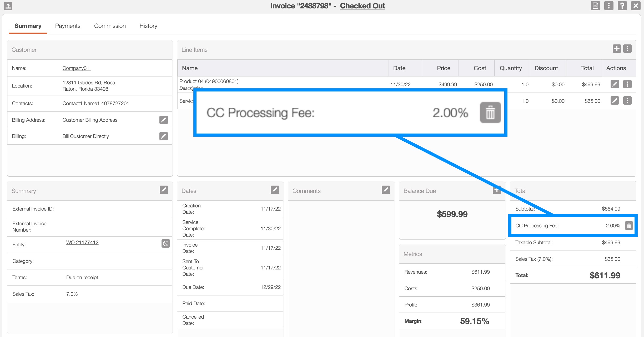Open the Commission tab
The height and width of the screenshot is (337, 644).
point(110,26)
